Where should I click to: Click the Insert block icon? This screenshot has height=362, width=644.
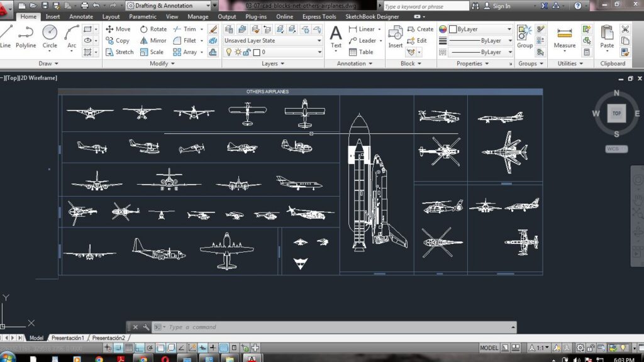tap(395, 36)
